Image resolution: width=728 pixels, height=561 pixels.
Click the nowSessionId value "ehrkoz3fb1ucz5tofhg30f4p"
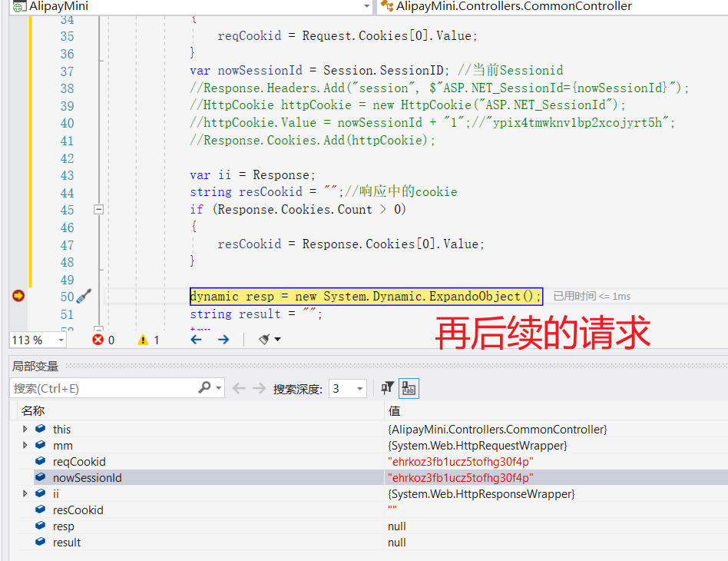point(460,478)
